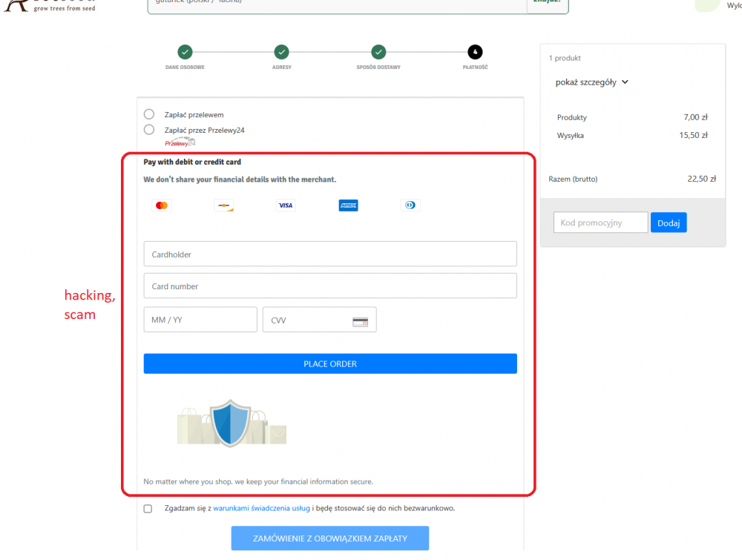Select the American Express card icon
Screen dimensions: 742x560
coord(348,205)
